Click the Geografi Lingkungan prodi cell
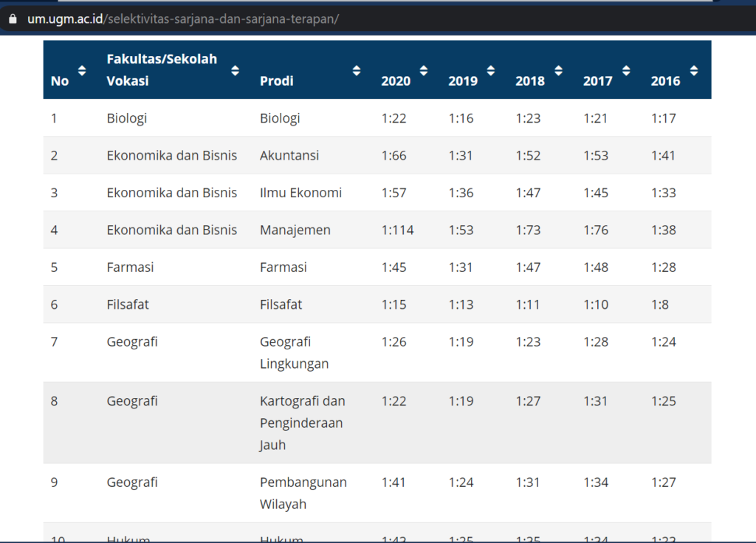The image size is (756, 543). click(294, 352)
